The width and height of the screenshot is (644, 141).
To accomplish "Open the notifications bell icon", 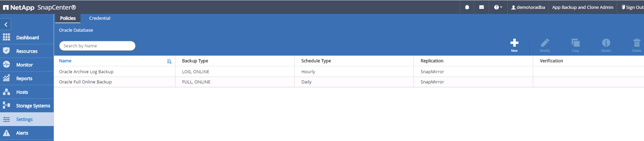I will [467, 7].
